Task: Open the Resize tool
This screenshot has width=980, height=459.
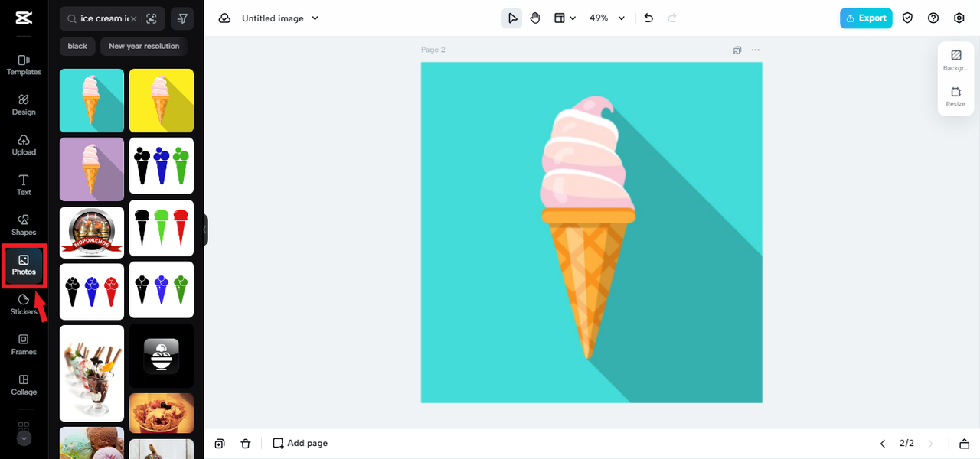Action: point(955,96)
